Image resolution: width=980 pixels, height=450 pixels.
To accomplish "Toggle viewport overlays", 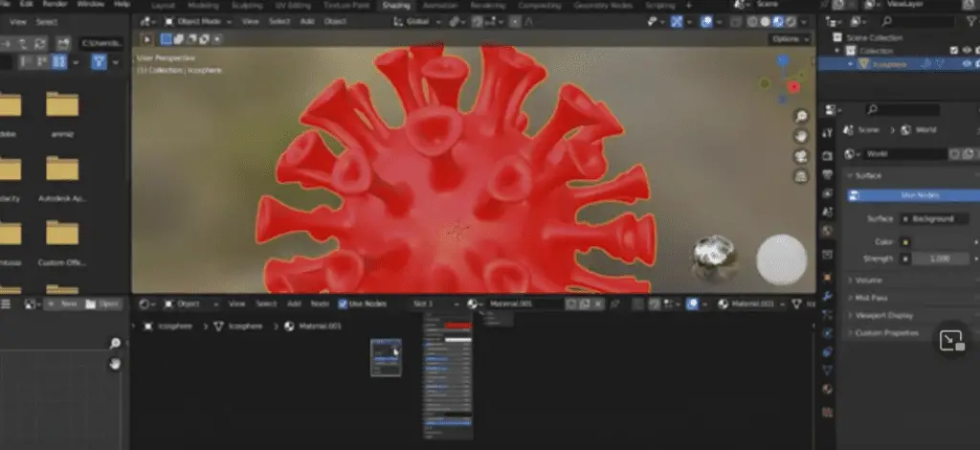I will (x=707, y=21).
